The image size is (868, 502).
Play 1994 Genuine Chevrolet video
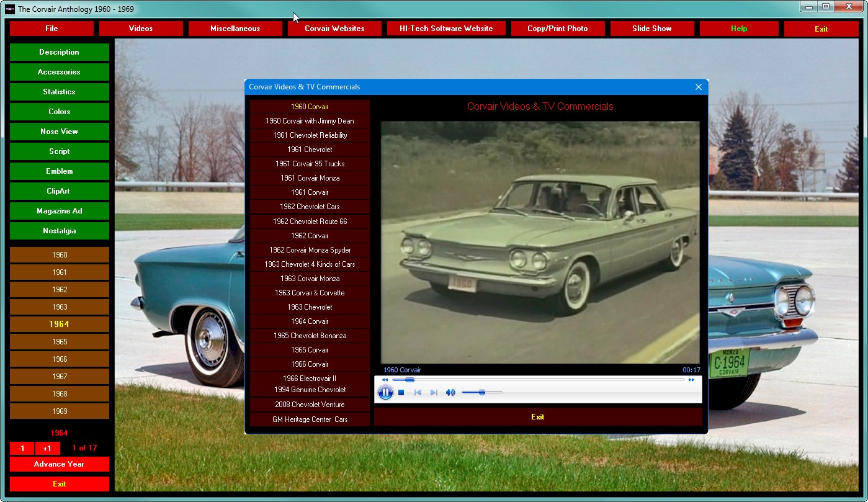point(310,390)
